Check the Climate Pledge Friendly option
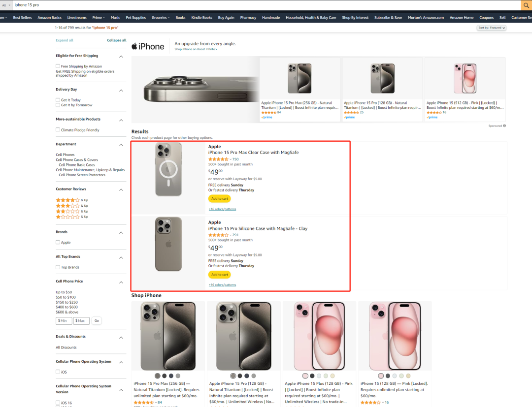Viewport: 532px width, 407px height. [58, 130]
